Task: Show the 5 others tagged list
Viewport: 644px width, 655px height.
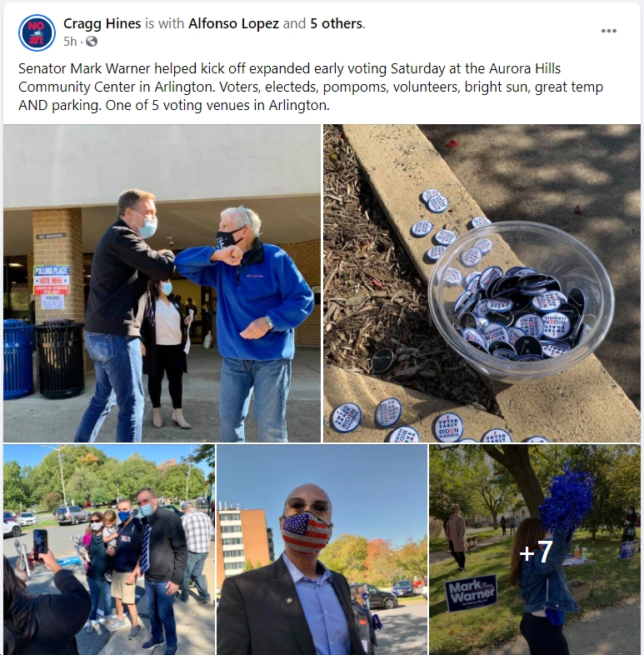Action: click(337, 23)
